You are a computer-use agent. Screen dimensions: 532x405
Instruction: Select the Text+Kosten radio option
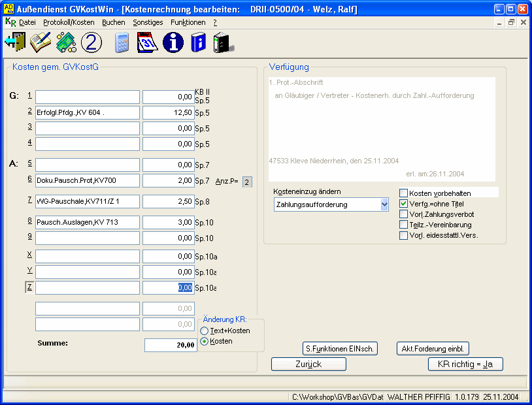[205, 331]
